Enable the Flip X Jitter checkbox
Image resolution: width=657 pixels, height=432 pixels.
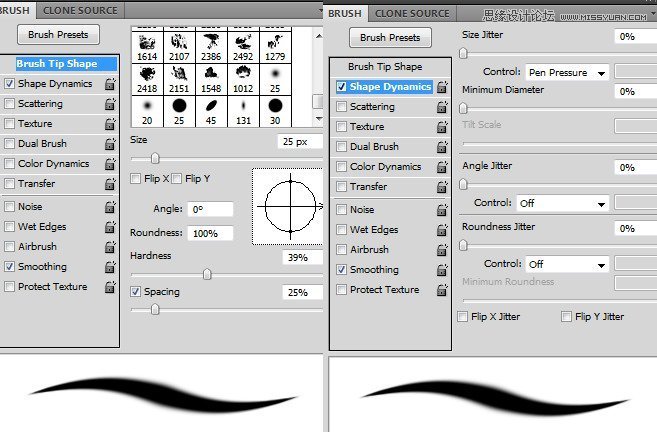tap(462, 317)
